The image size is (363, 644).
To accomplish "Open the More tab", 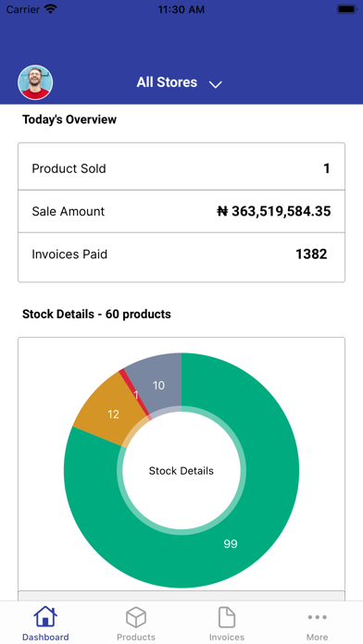I will click(317, 624).
